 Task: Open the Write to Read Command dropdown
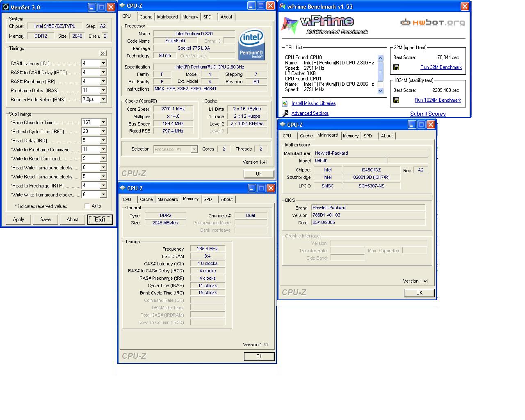coord(103,158)
